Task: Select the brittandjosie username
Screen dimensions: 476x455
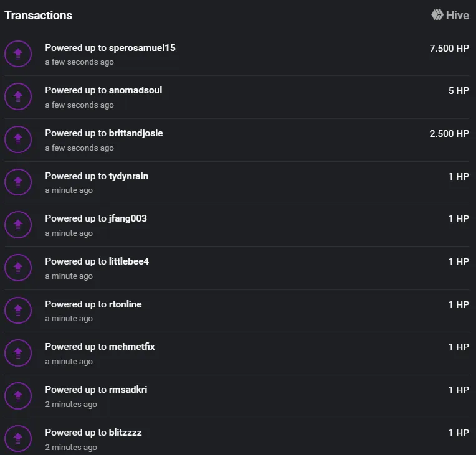Action: pyautogui.click(x=136, y=133)
